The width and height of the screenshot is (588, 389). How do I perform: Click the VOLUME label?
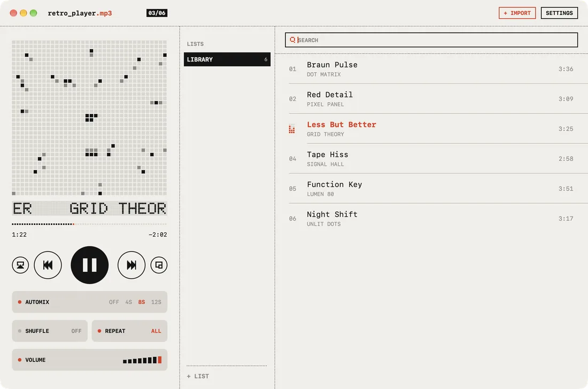click(x=35, y=360)
